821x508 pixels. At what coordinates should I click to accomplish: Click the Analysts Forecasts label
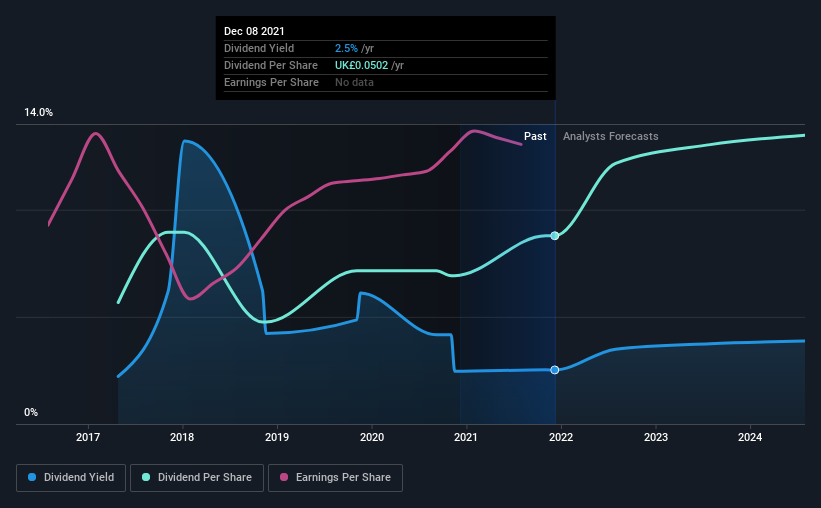[x=611, y=136]
